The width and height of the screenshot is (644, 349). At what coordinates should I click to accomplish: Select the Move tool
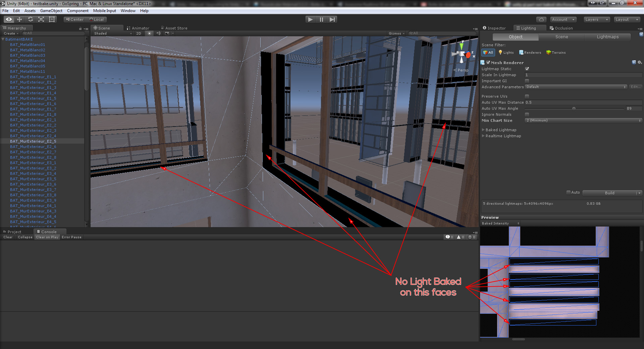[x=19, y=19]
